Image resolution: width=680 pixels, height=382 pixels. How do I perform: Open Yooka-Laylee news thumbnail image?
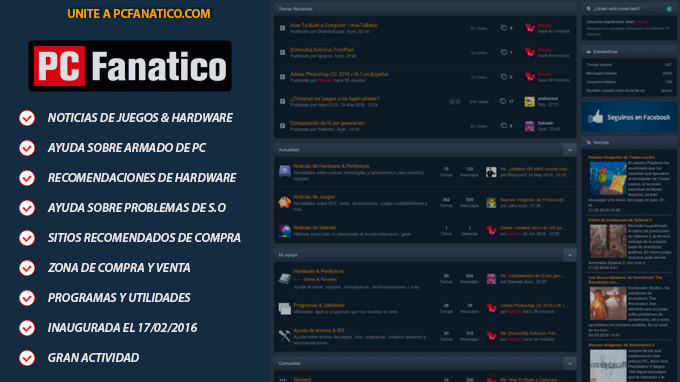pyautogui.click(x=608, y=178)
